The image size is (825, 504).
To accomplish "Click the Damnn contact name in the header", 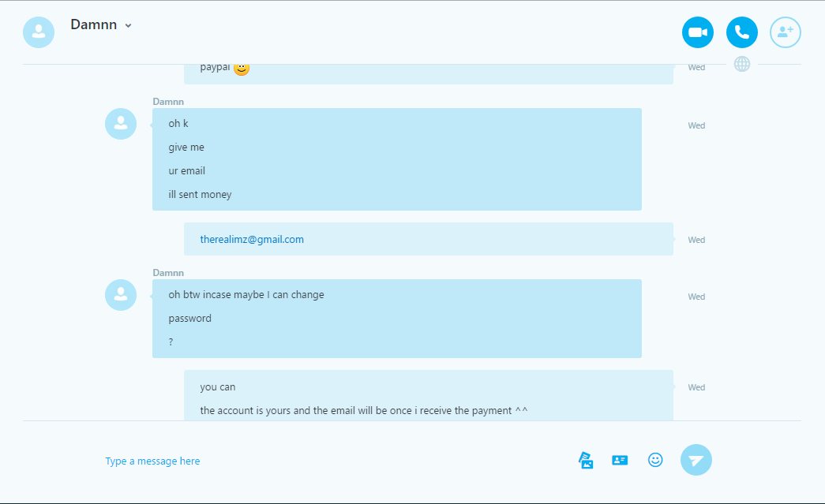I will pyautogui.click(x=94, y=24).
